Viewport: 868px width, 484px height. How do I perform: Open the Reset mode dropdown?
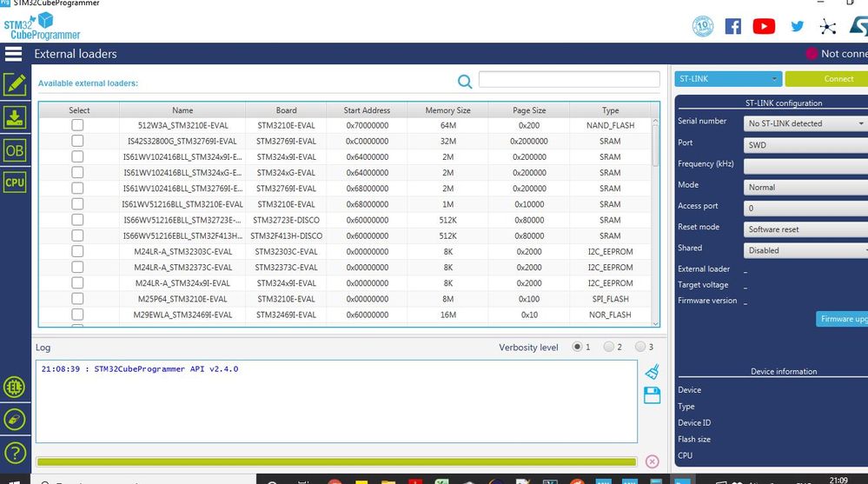[x=805, y=229]
